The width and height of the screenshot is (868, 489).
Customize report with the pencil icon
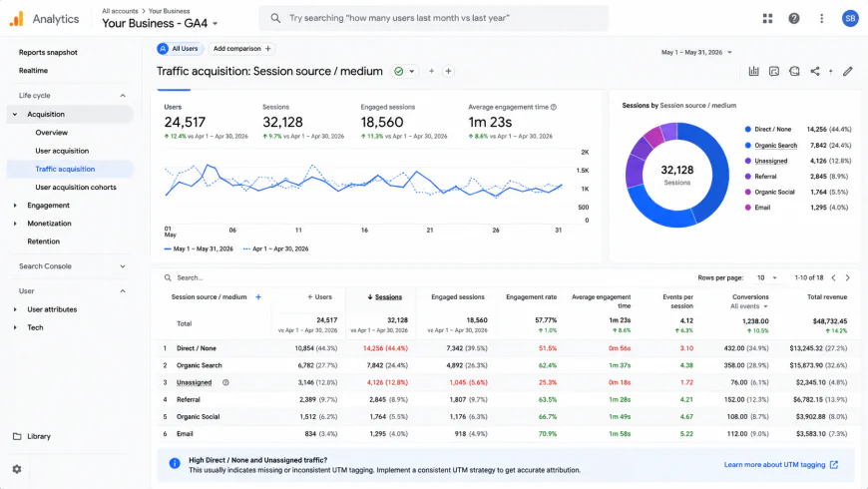point(847,71)
